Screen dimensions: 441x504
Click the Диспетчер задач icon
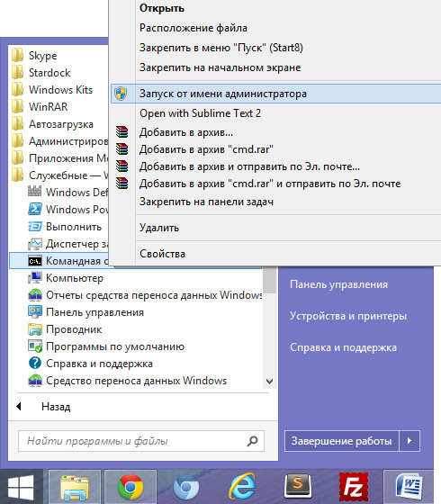pos(35,244)
